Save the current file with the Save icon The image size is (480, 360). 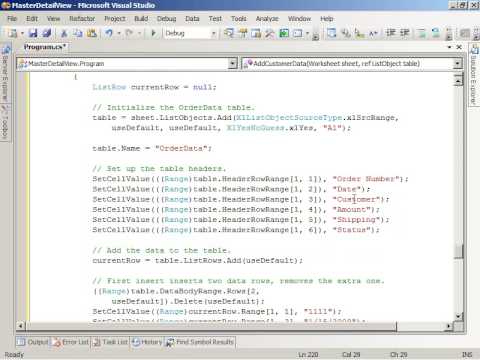point(33,33)
